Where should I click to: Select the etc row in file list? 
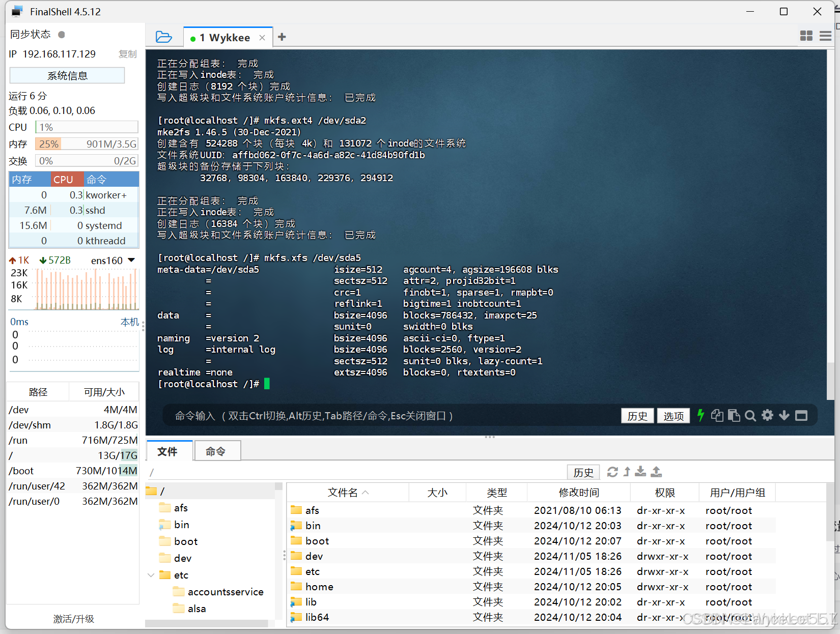tap(531, 571)
